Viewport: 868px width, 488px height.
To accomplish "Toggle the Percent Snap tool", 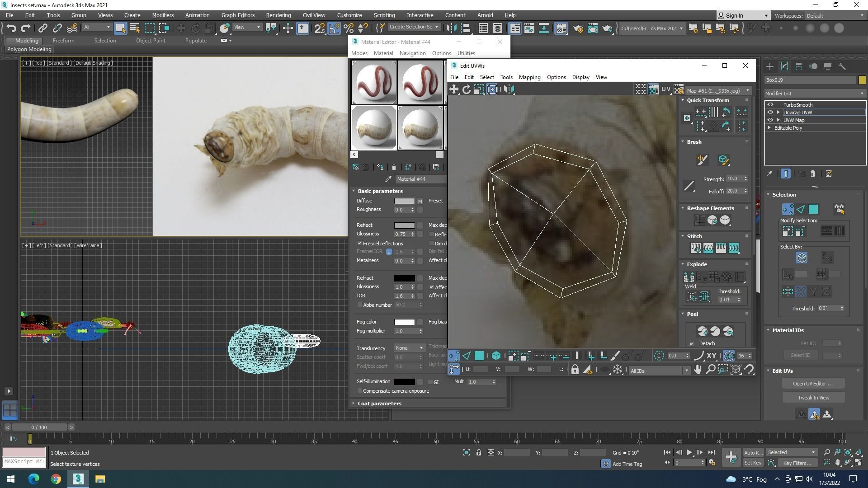I will [349, 28].
